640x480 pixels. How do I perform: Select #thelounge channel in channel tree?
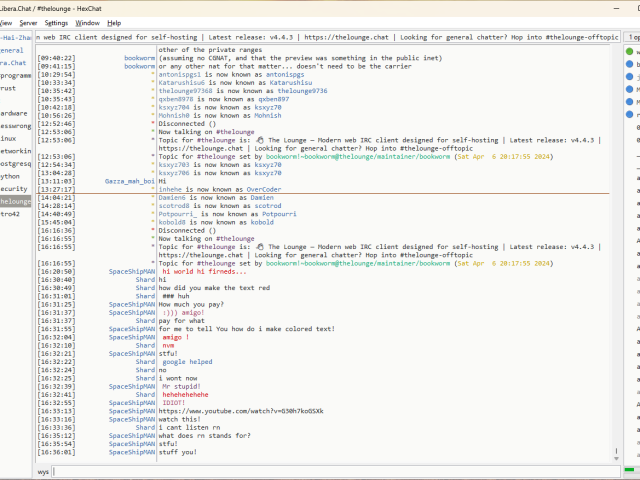point(16,201)
